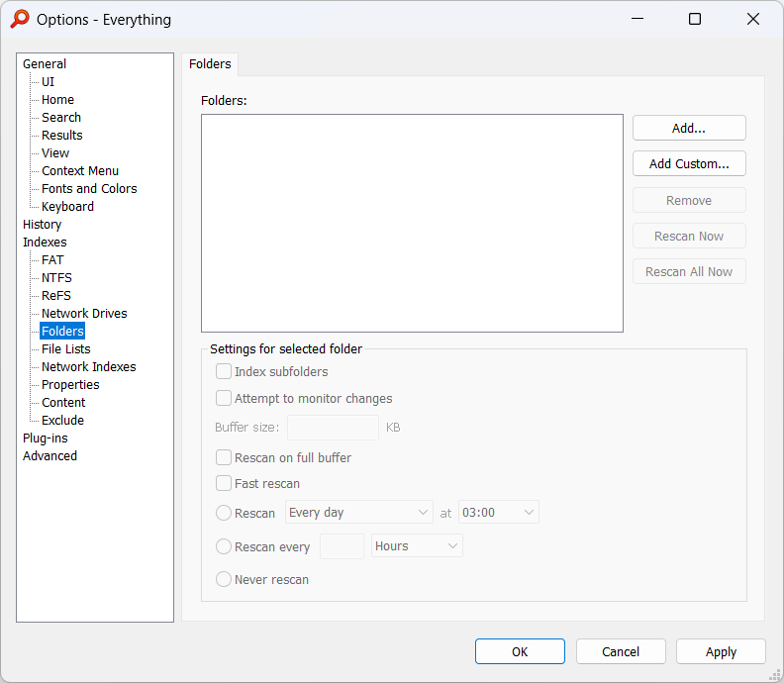Viewport: 784px width, 683px height.
Task: Click Add... button to add a folder
Action: tap(689, 128)
